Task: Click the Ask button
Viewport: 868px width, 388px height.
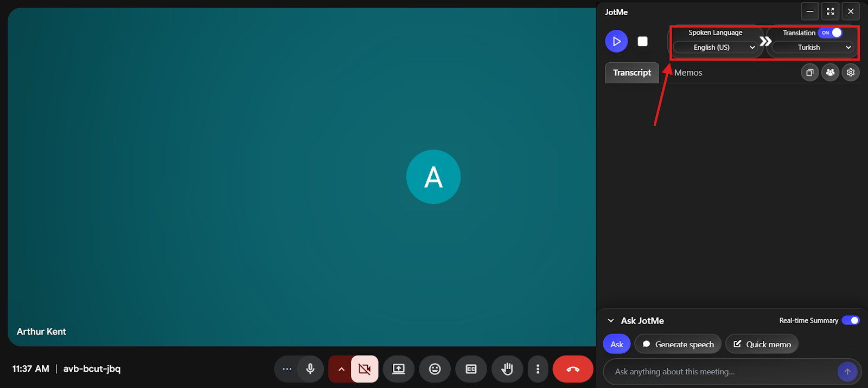Action: click(x=617, y=344)
